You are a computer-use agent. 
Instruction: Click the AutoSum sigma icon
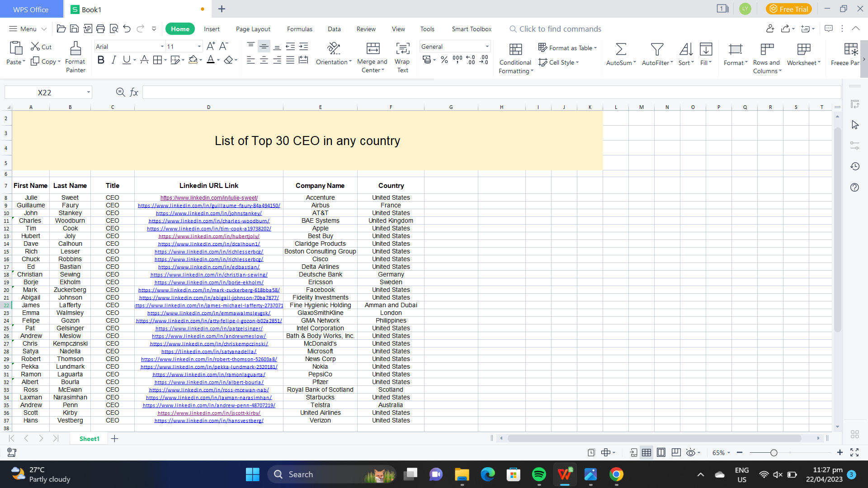click(621, 49)
